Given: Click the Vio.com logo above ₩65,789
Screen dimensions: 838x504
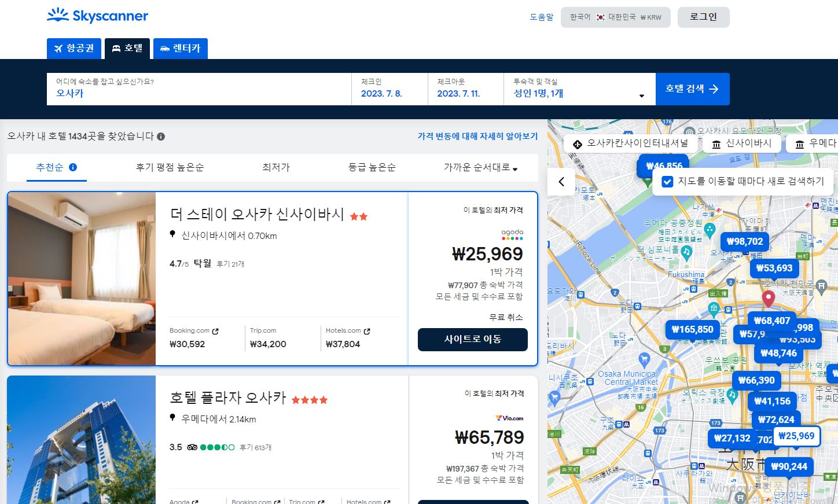Looking at the screenshot, I should click(509, 418).
